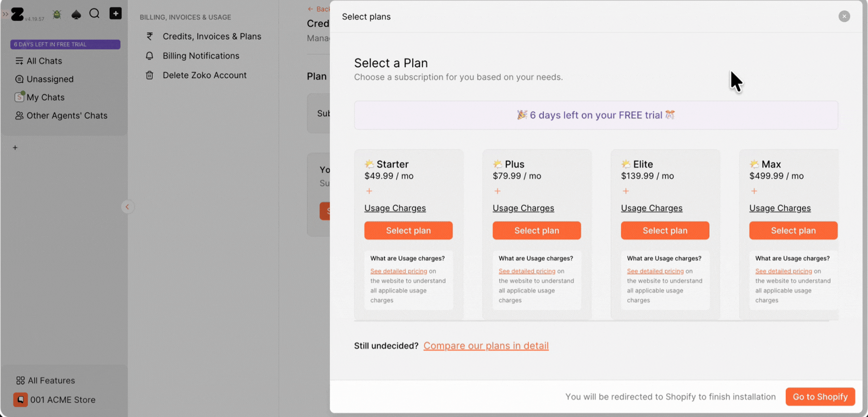Open the search magnifier icon

pos(94,13)
